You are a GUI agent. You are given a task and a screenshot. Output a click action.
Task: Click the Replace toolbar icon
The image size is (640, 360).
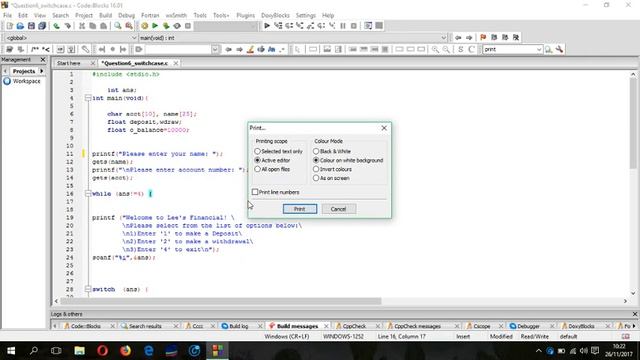click(129, 26)
